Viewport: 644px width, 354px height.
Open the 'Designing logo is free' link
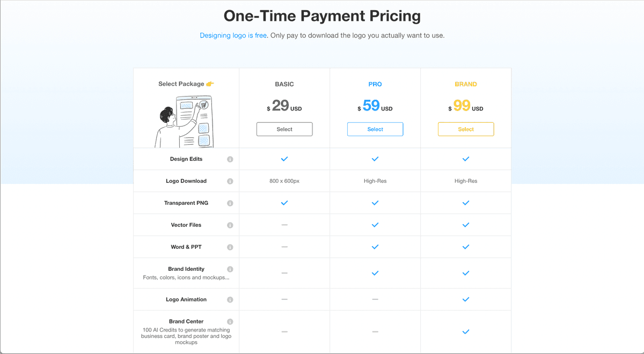point(233,36)
